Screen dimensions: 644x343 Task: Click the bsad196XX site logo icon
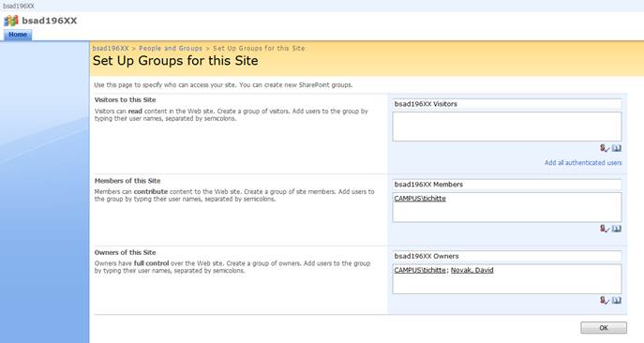11,21
